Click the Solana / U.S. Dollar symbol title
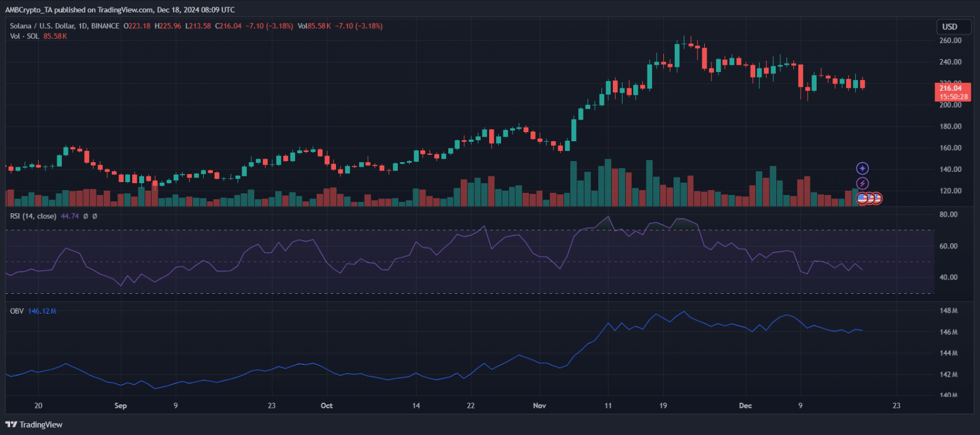This screenshot has height=435, width=980. pos(64,26)
